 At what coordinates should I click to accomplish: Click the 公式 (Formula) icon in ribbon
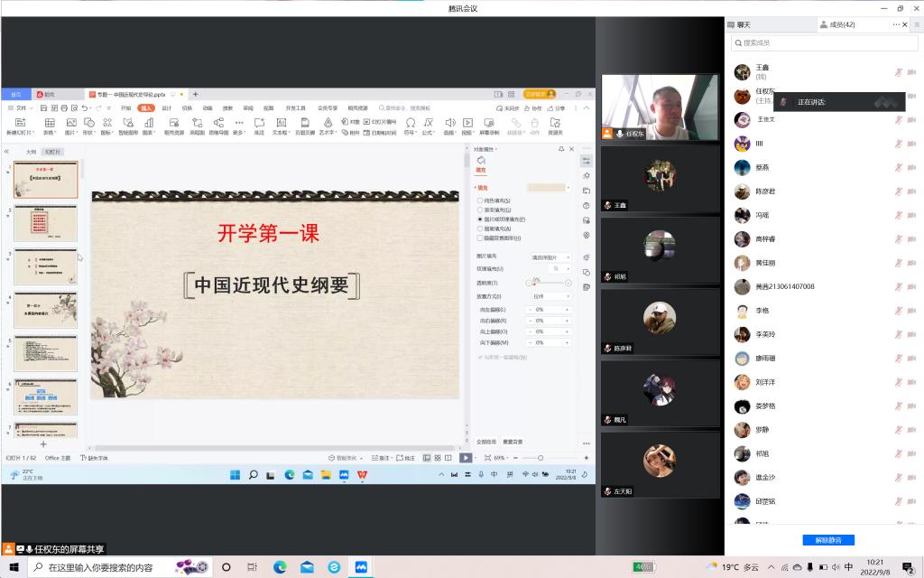429,123
